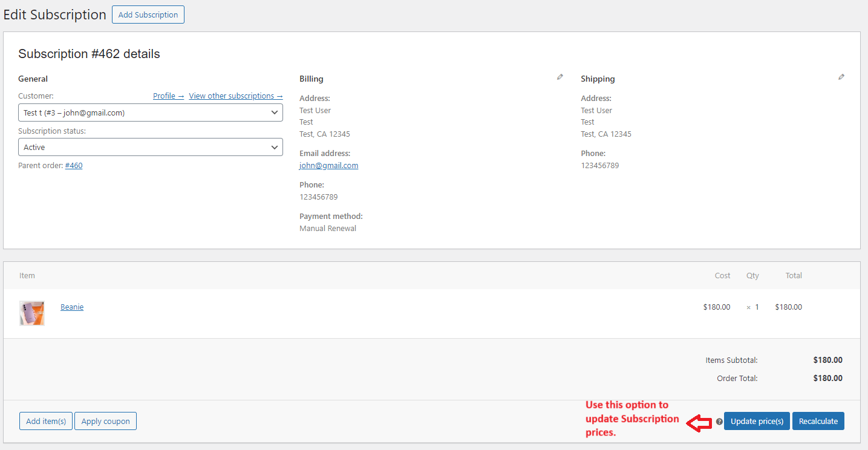Open the Customer selection dropdown
Viewport: 868px width, 450px height.
[x=150, y=112]
